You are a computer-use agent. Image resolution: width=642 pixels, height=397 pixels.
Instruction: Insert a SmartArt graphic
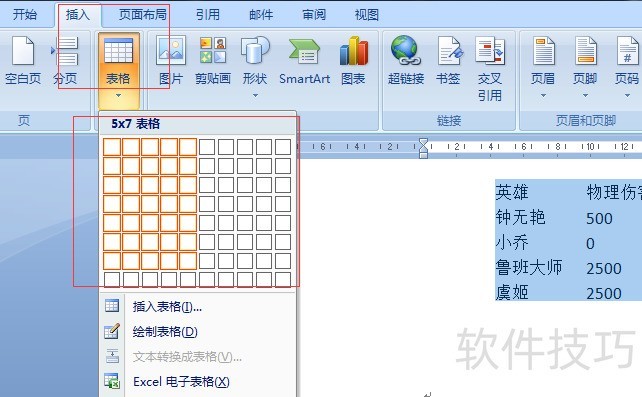tap(304, 61)
